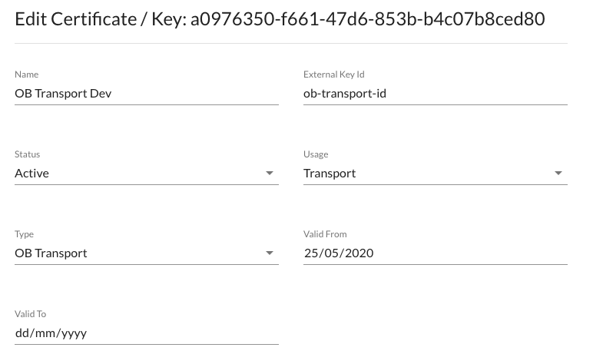
Task: Click the Name field containing OB Transport Dev
Action: tap(146, 94)
